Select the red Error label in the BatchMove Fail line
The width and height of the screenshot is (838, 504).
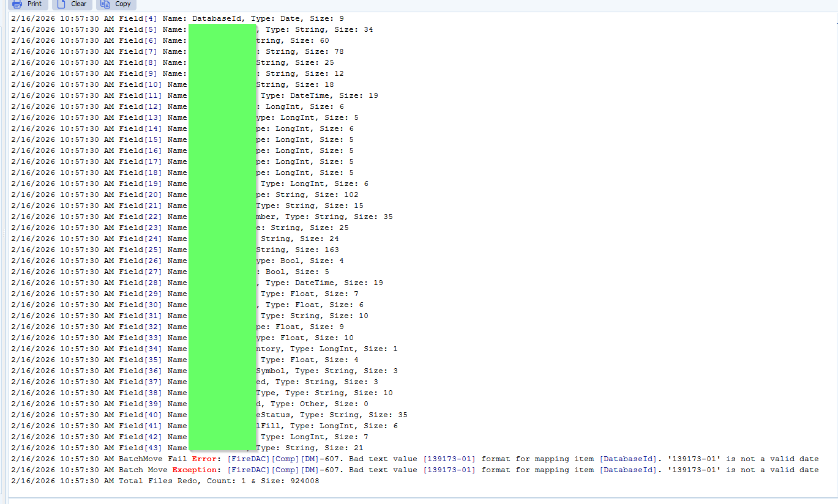205,459
